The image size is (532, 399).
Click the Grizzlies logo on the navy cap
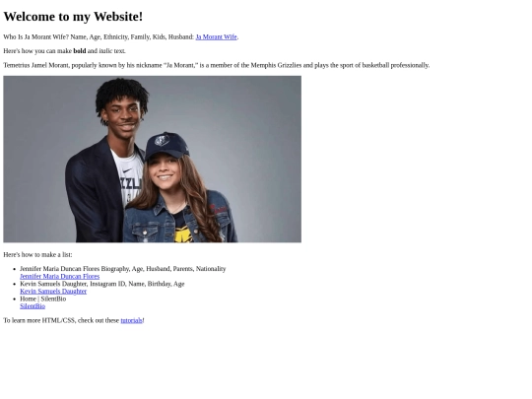(x=162, y=140)
